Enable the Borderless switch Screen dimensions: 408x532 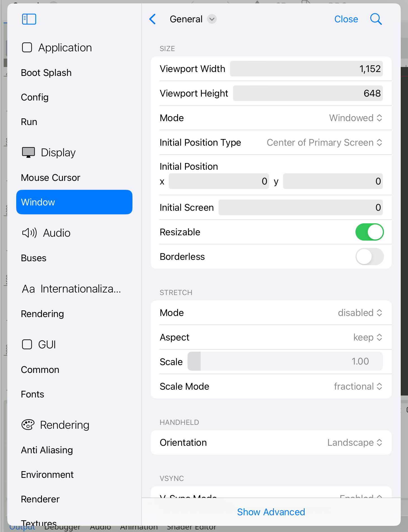pos(369,257)
